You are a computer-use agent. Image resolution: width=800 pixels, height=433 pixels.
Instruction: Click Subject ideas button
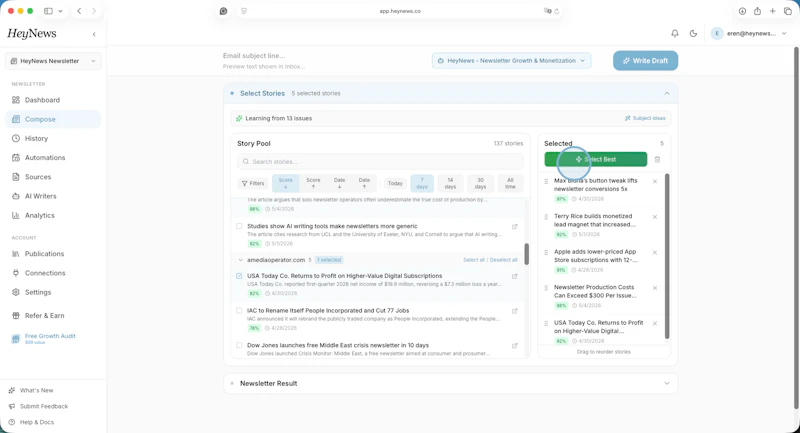(x=645, y=118)
